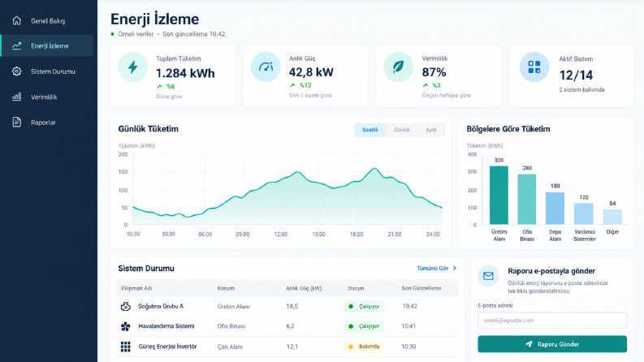This screenshot has height=362, width=644.
Task: Click the Depo Alanı bar labeled 180
Action: (555, 209)
